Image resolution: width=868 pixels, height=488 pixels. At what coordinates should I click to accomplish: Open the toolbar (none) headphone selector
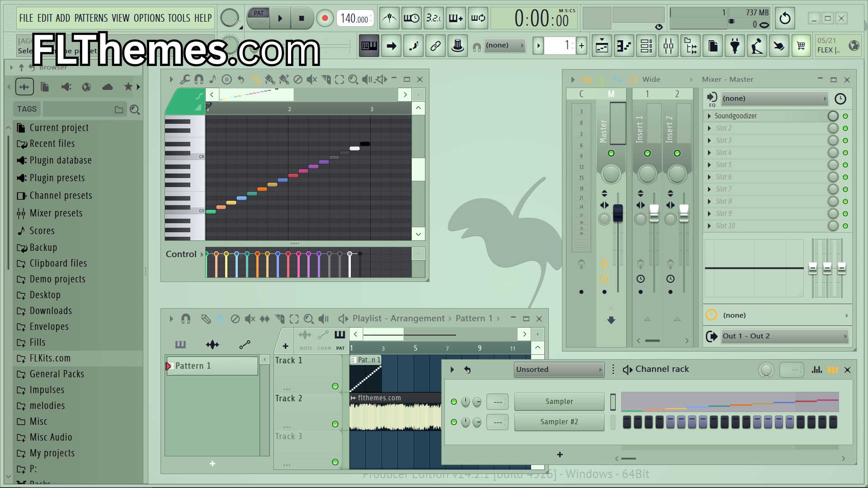pyautogui.click(x=505, y=45)
